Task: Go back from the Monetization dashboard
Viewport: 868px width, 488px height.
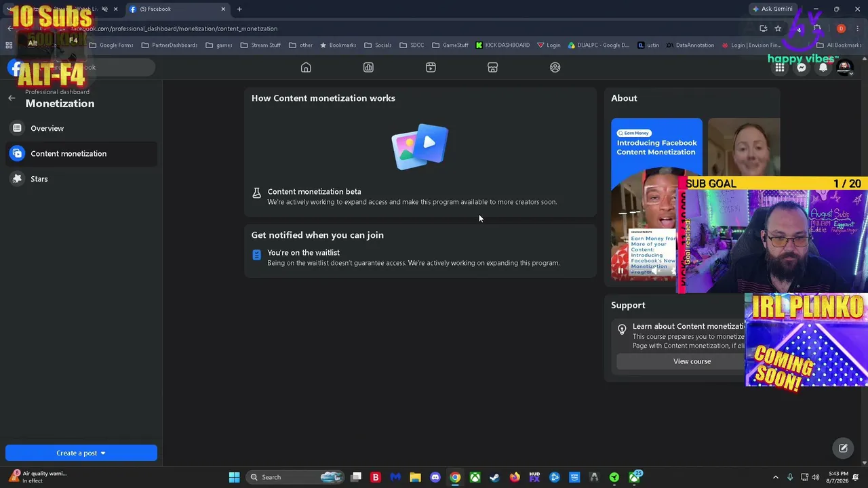Action: coord(12,98)
